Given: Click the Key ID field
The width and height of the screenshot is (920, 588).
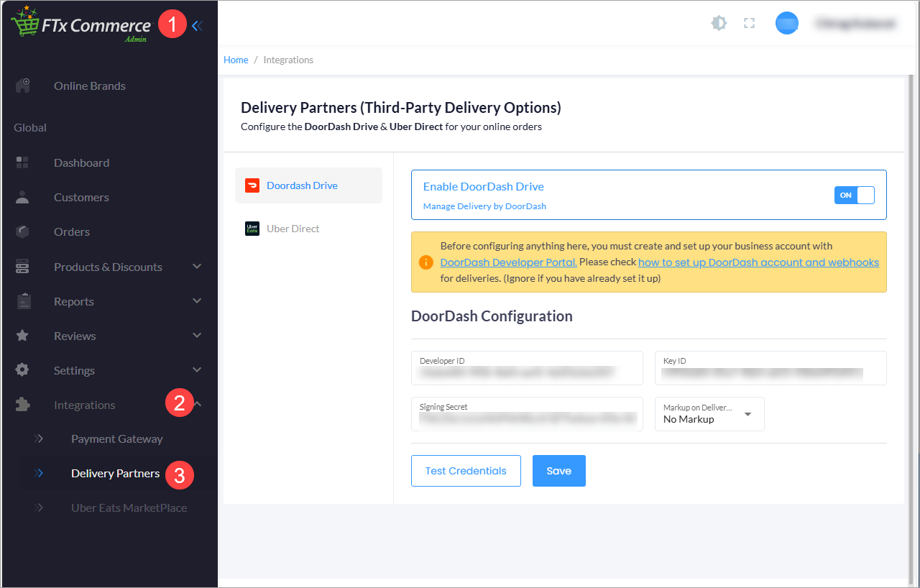Looking at the screenshot, I should click(x=770, y=368).
